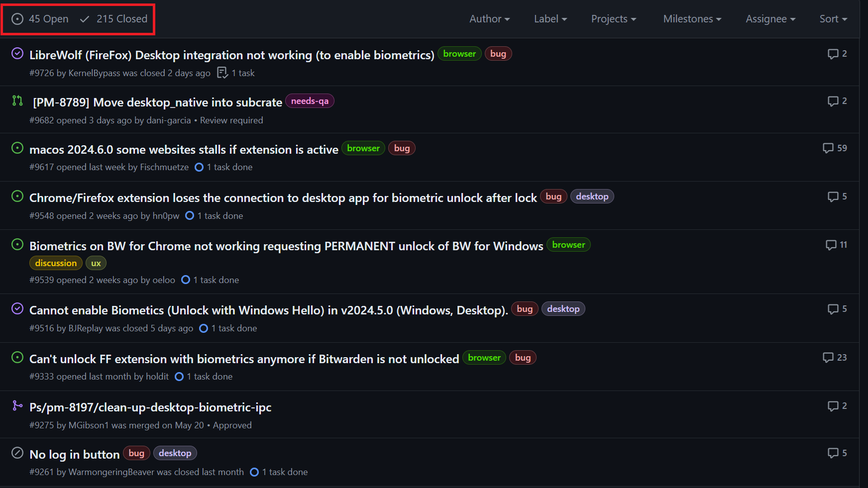
Task: Visit dani-garcia author link
Action: pyautogui.click(x=169, y=120)
